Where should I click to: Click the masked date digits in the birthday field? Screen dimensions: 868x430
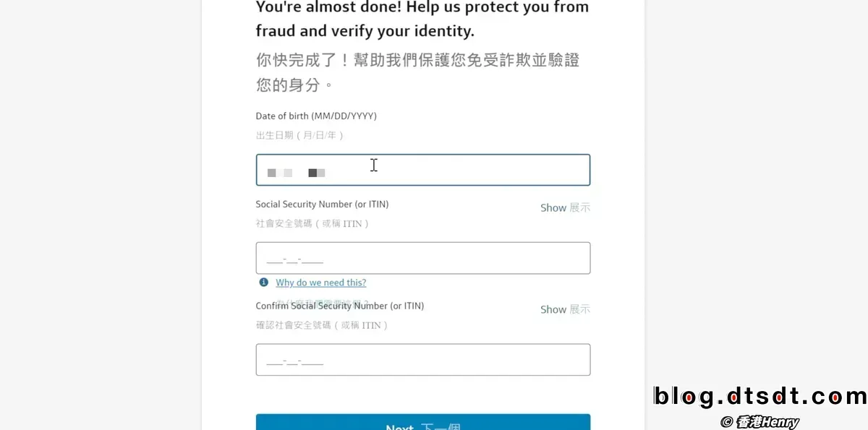click(x=297, y=172)
